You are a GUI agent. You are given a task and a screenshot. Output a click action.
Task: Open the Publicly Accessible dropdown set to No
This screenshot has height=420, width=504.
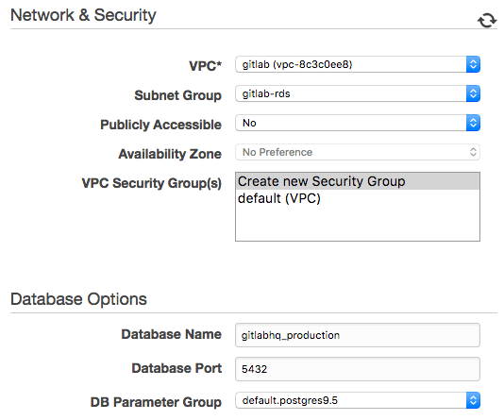pos(358,123)
